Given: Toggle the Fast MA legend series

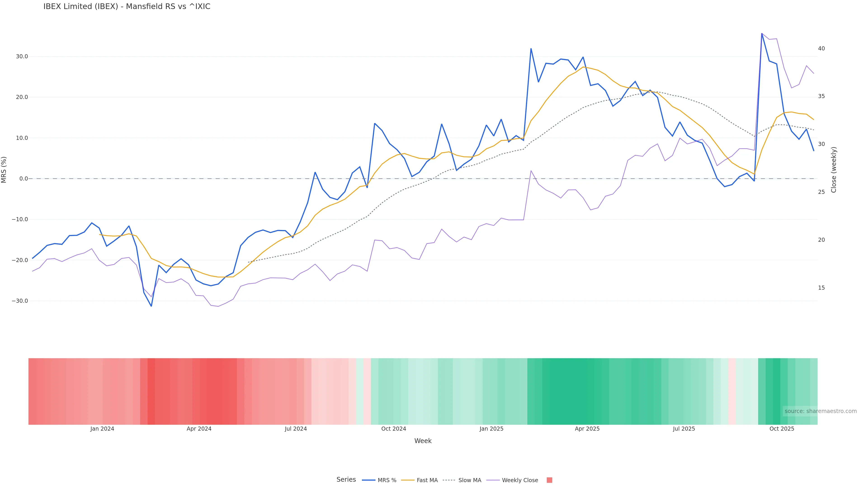Looking at the screenshot, I should click(x=427, y=480).
